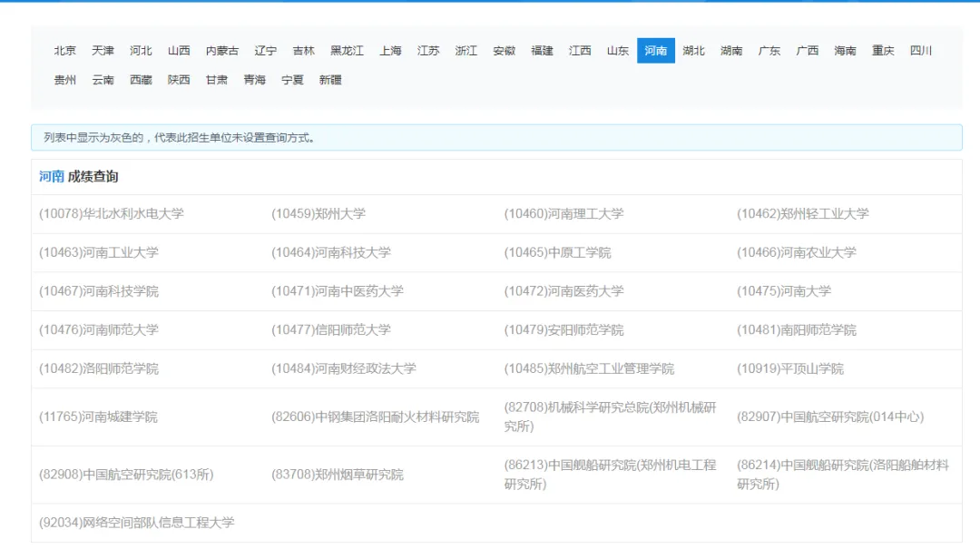Open the 广东 province tab
The image size is (980, 549).
coord(769,51)
